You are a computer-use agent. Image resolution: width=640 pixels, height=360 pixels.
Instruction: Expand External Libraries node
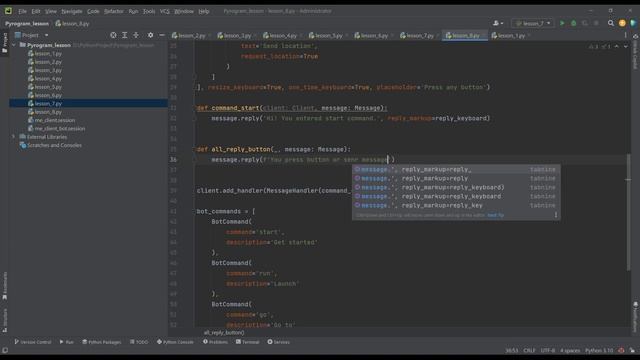point(14,137)
